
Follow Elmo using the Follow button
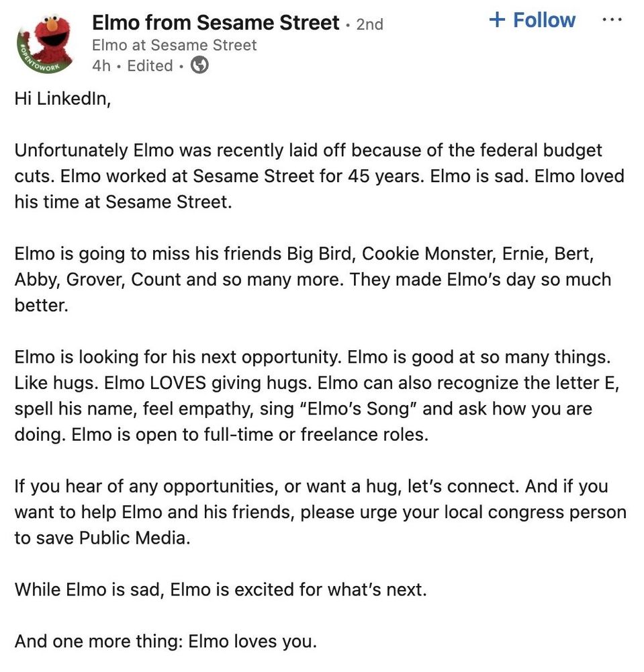pos(533,20)
